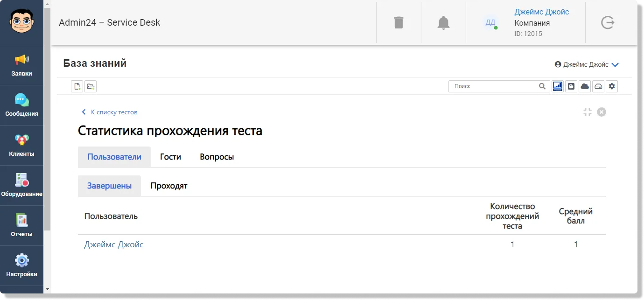Click the Admin24 mascot logo
The image size is (644, 300).
click(x=21, y=22)
